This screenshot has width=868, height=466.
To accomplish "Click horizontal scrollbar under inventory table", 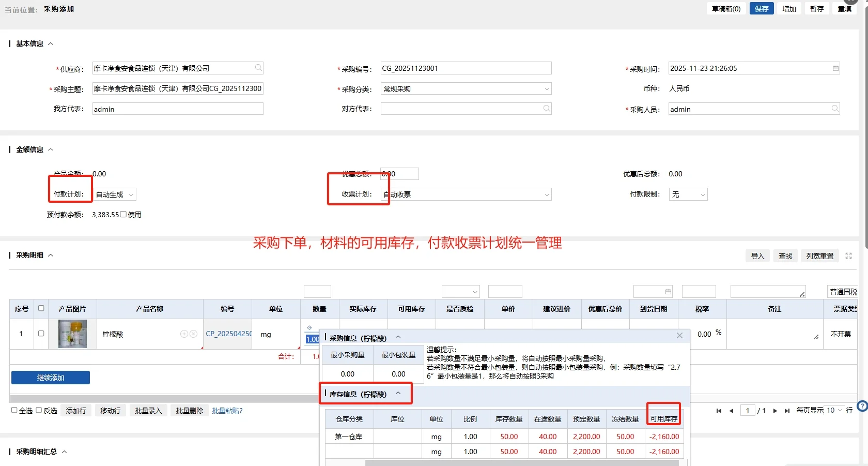I will tap(501, 463).
